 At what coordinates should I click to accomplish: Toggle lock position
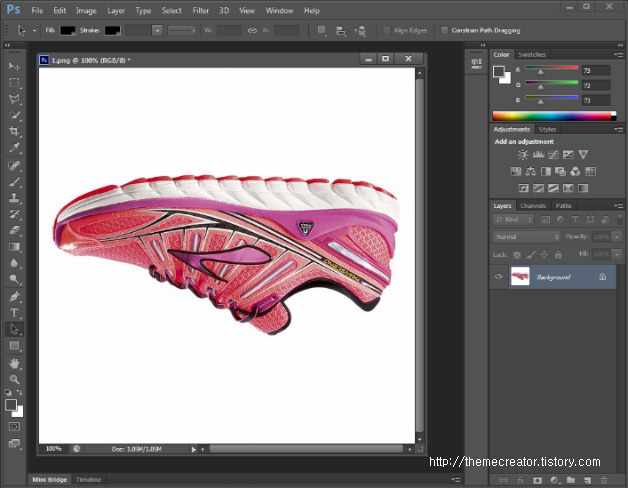tap(544, 254)
